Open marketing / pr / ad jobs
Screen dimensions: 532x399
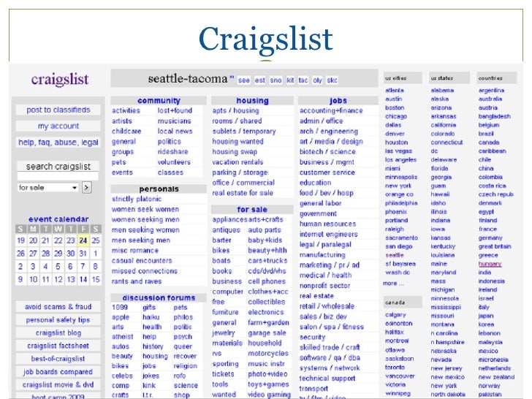pos(330,265)
